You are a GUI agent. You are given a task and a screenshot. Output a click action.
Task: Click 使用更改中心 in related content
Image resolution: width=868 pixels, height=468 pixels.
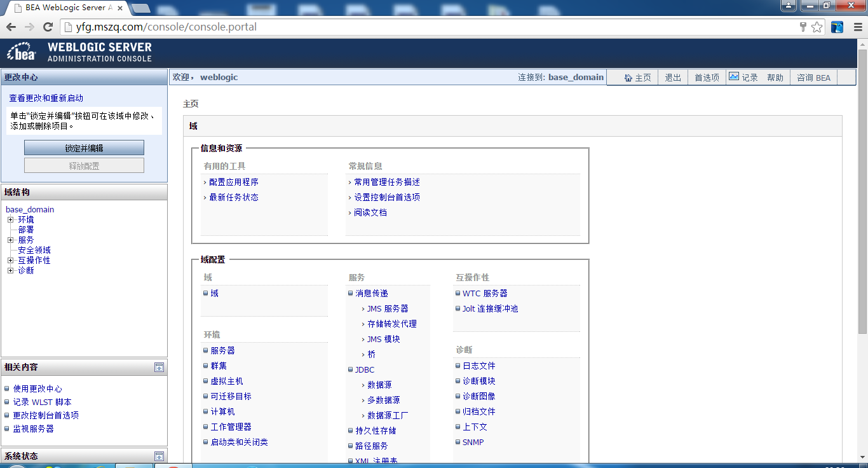[37, 389]
